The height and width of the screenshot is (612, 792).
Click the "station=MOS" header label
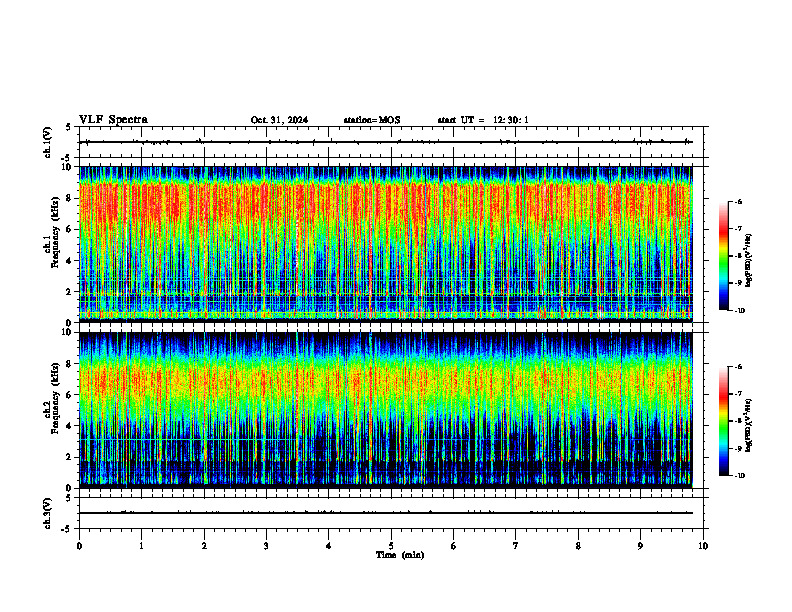372,120
